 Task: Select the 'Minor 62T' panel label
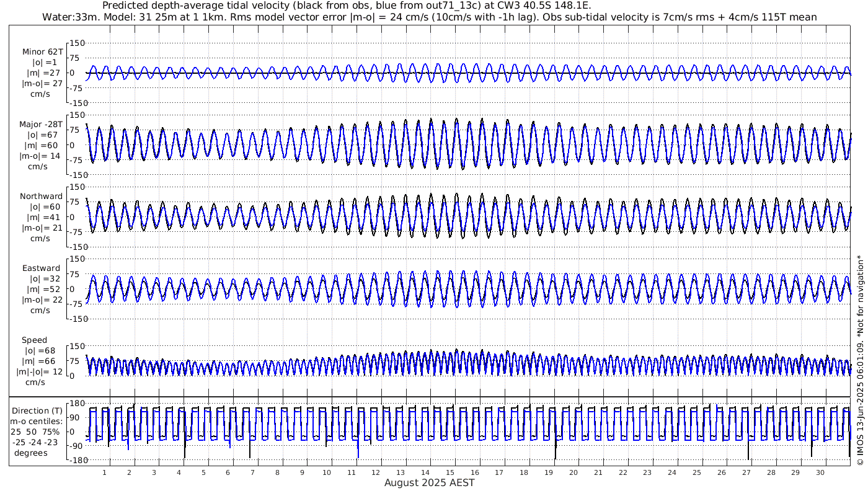pos(42,52)
